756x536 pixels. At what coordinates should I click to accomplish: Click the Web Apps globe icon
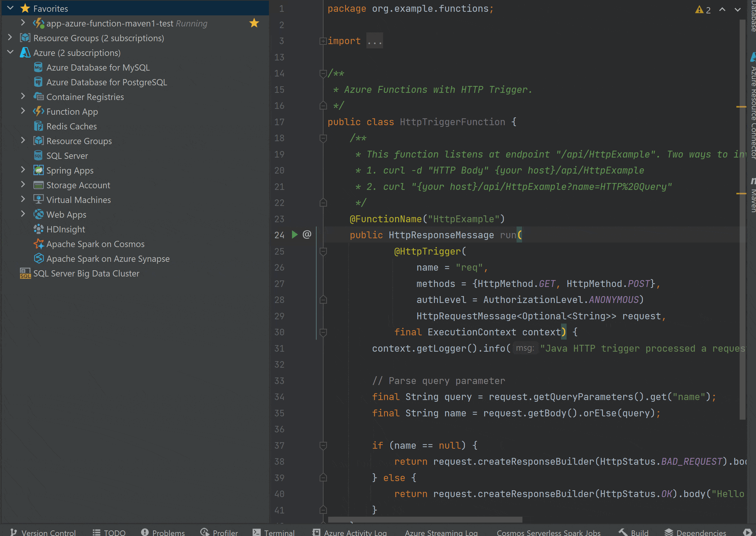point(38,214)
